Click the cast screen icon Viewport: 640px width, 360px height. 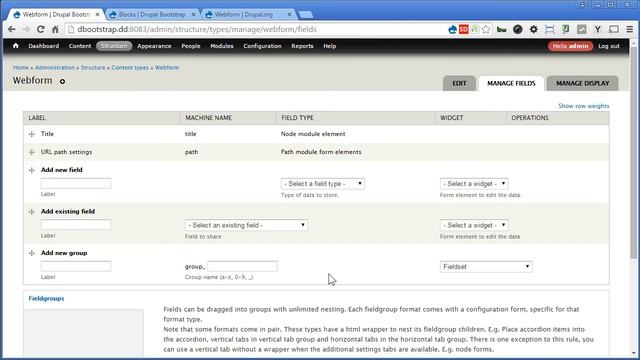[x=613, y=29]
